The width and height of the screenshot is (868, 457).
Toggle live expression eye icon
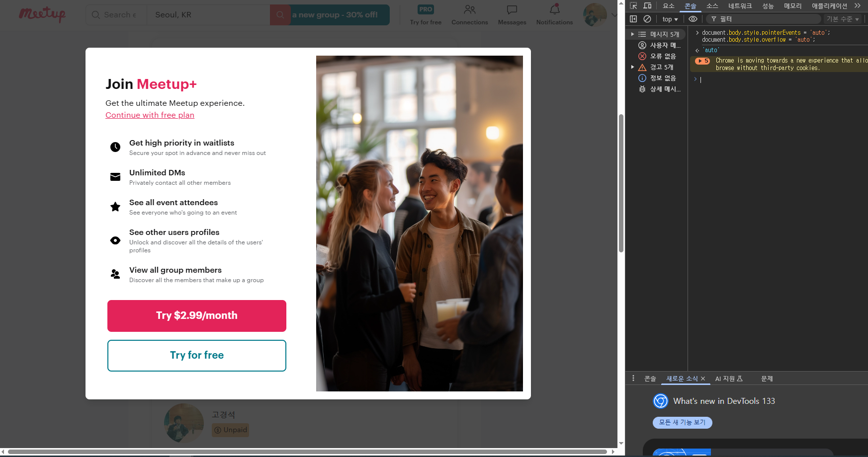693,19
